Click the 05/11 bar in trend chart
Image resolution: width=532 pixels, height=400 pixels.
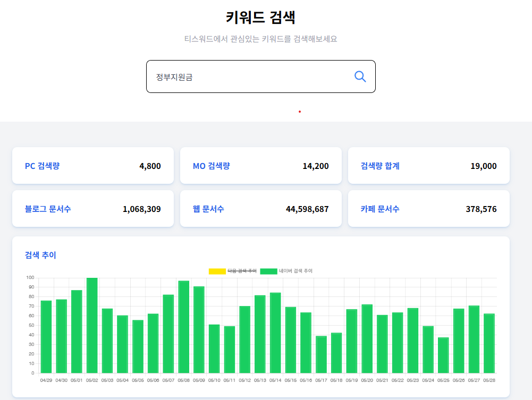click(230, 350)
